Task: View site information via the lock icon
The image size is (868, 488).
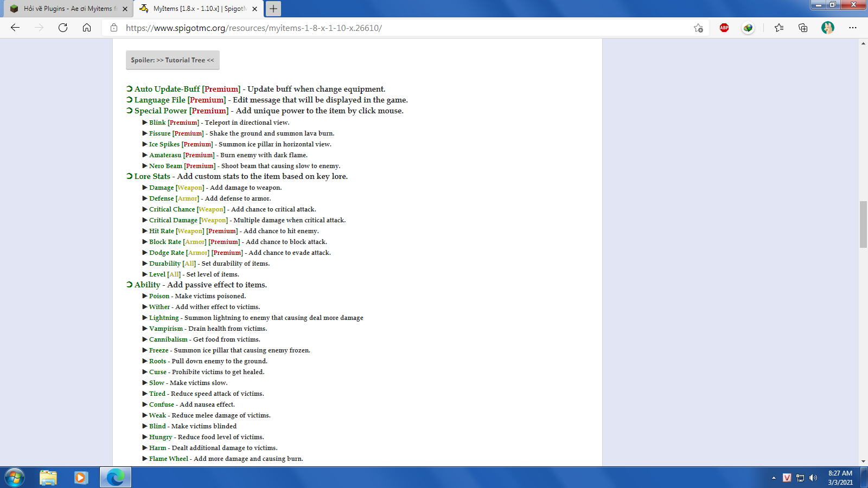Action: click(114, 28)
